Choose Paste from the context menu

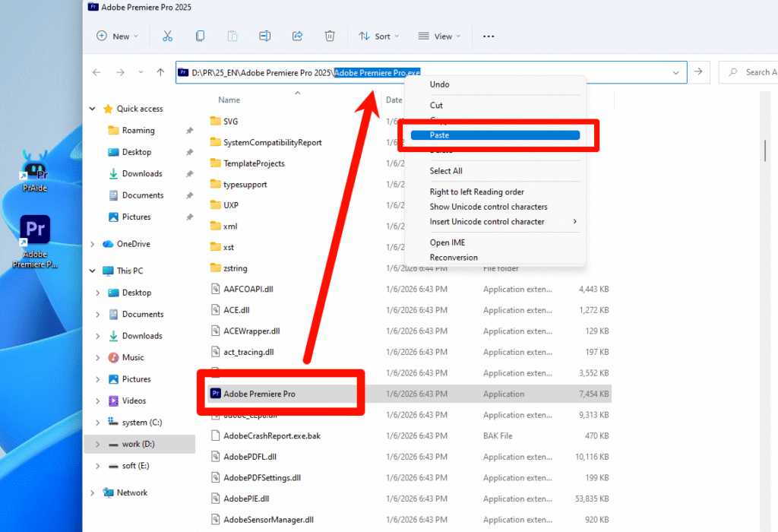coord(495,135)
